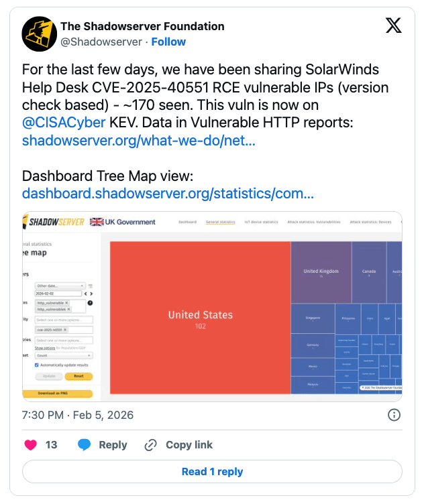Image resolution: width=424 pixels, height=504 pixels.
Task: Click the Read 1 reply button
Action: 212,472
